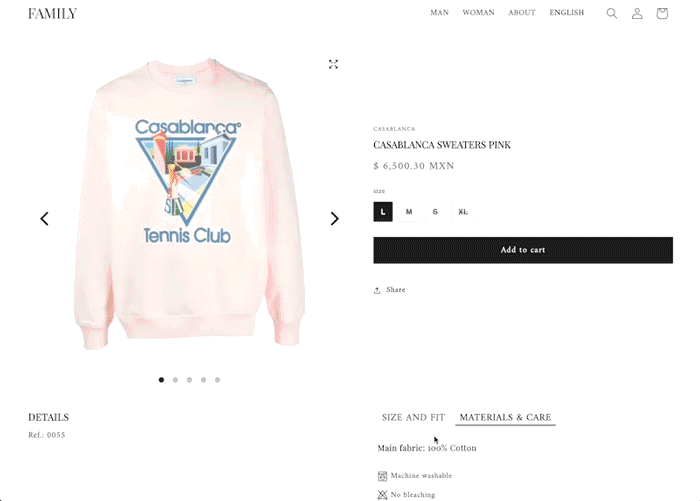The image size is (700, 501).
Task: Open the ENGLISH language selector
Action: point(567,13)
